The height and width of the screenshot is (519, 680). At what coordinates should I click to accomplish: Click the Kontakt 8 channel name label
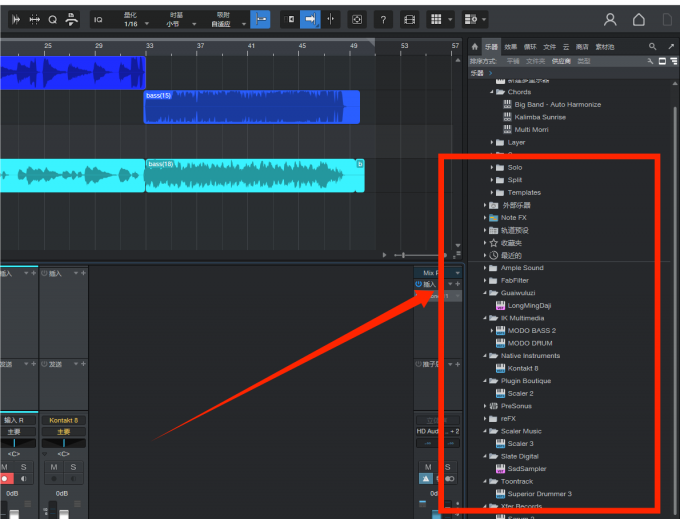click(62, 420)
